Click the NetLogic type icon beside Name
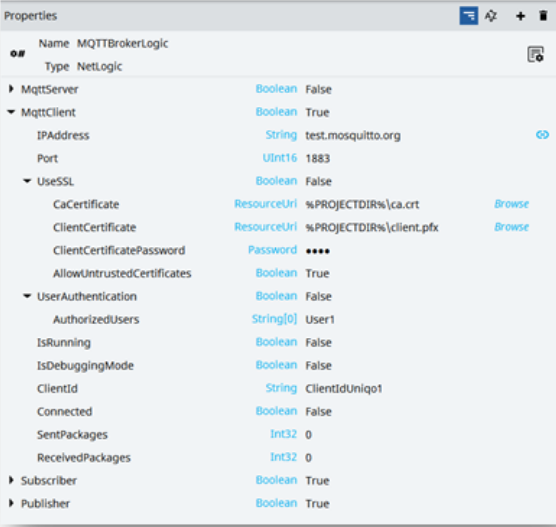556x527 pixels. point(17,54)
